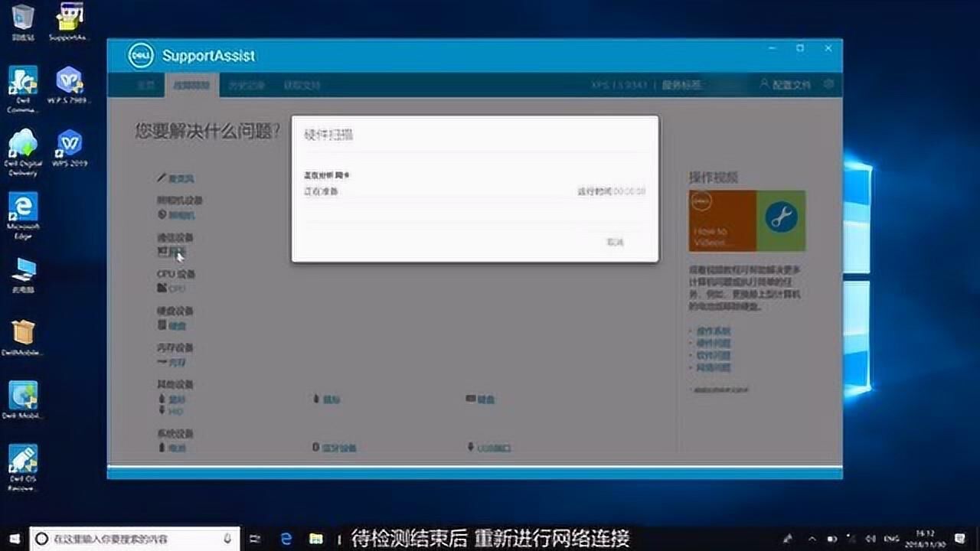
Task: Play the How to Videos orange thumbnail
Action: coord(723,220)
